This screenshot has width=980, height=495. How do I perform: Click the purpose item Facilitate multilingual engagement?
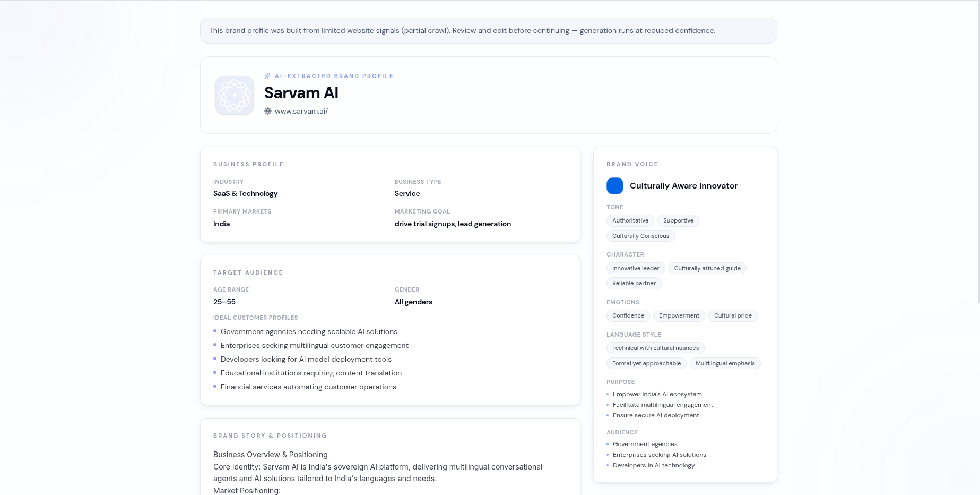click(663, 405)
